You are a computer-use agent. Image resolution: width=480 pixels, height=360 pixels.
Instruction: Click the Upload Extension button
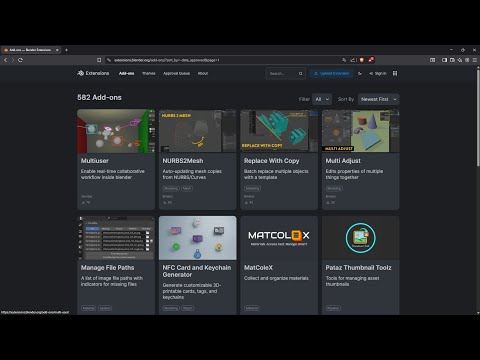(x=331, y=73)
